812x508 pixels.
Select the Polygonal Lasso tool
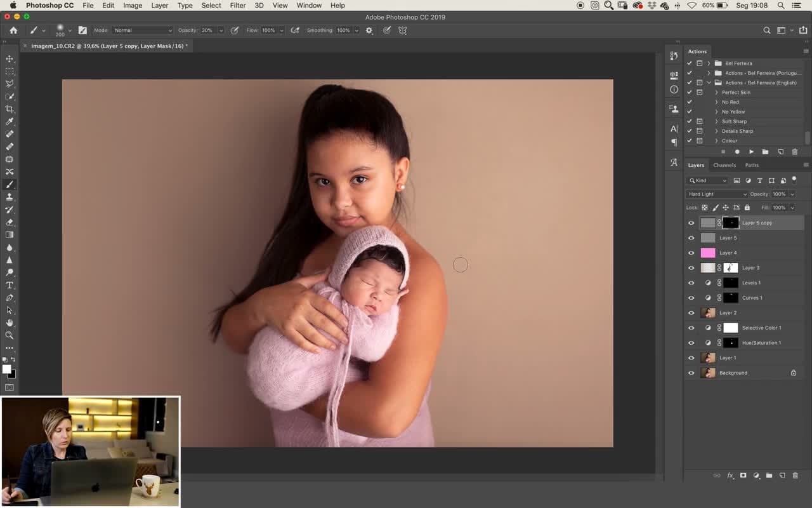point(10,84)
